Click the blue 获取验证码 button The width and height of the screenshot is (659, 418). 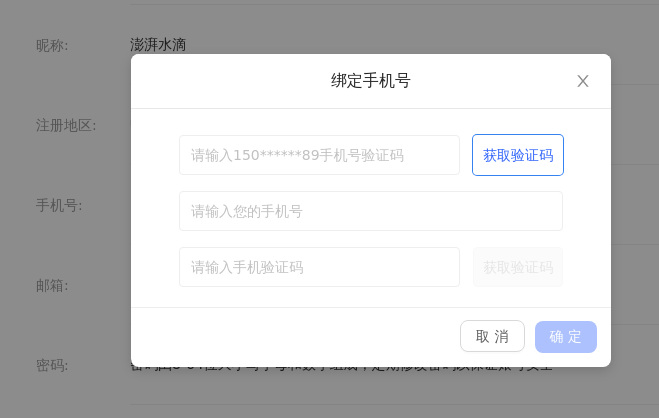[518, 155]
